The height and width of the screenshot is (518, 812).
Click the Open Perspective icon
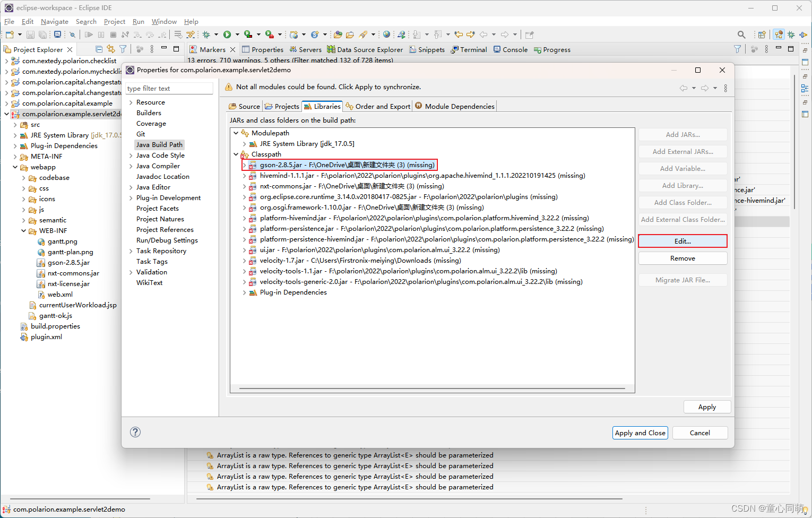[x=762, y=34]
